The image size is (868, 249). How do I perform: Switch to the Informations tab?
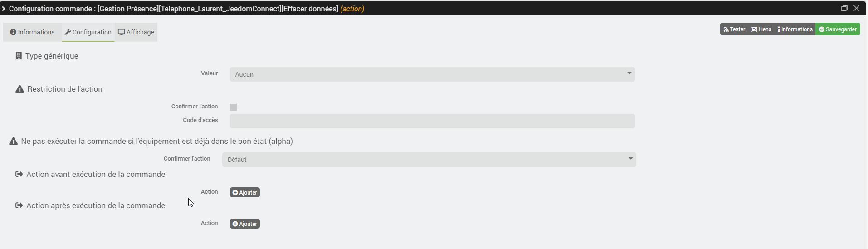pyautogui.click(x=32, y=32)
